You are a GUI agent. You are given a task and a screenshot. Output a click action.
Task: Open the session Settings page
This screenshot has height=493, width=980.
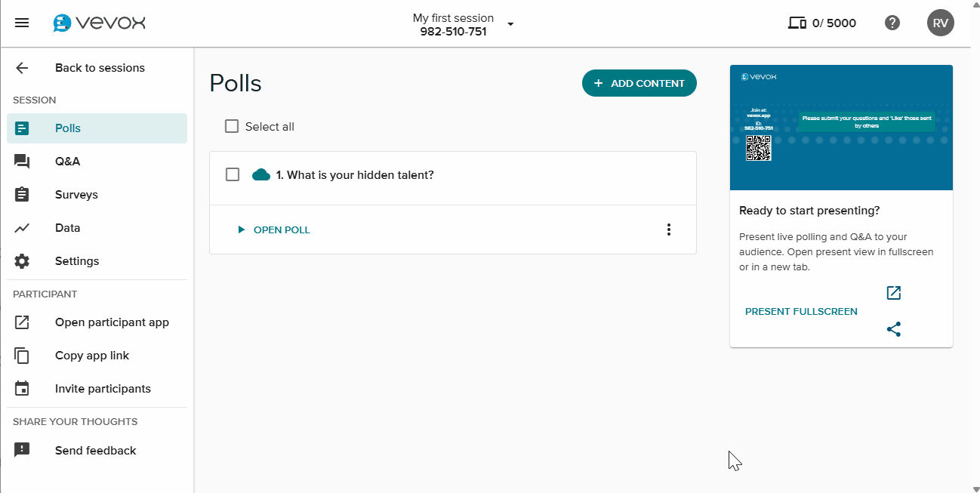pos(76,261)
